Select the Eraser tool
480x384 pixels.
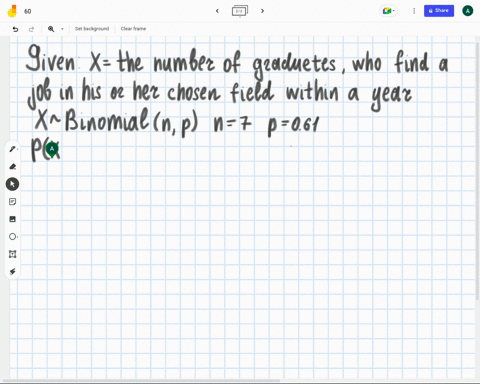pos(12,166)
